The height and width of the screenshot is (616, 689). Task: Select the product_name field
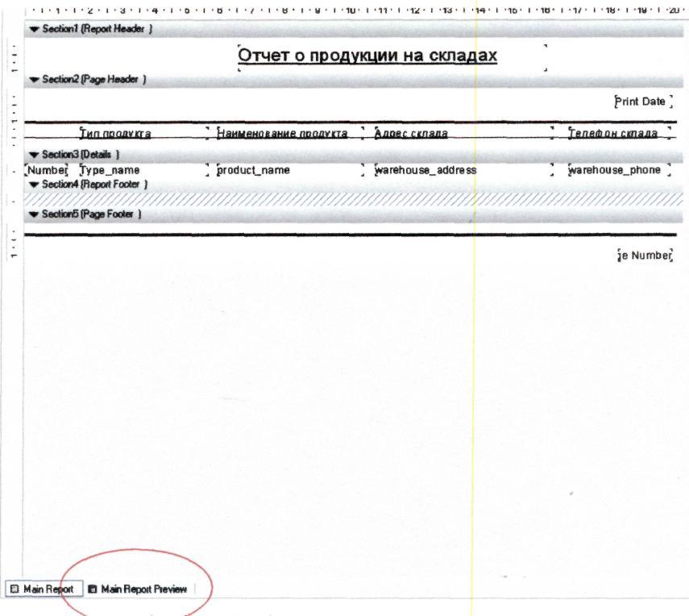(x=290, y=170)
